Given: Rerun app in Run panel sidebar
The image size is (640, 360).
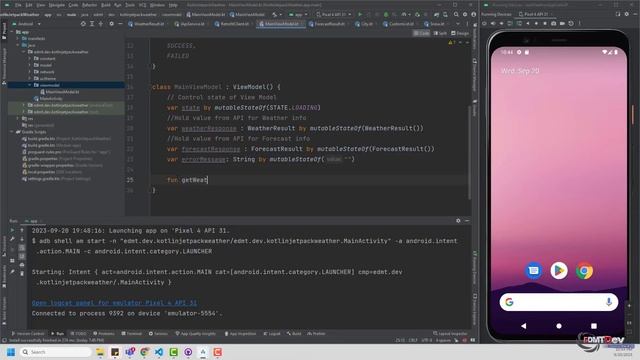Looking at the screenshot, I should 12,230.
